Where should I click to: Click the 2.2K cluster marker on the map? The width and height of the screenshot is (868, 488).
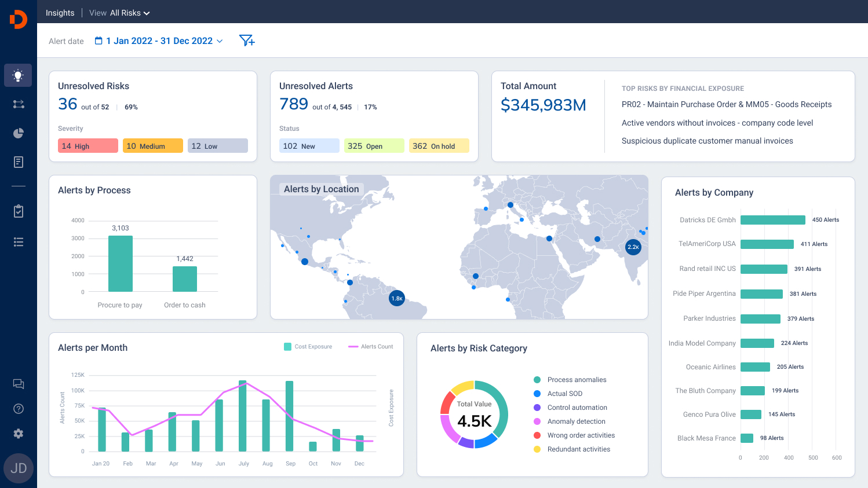(x=633, y=247)
